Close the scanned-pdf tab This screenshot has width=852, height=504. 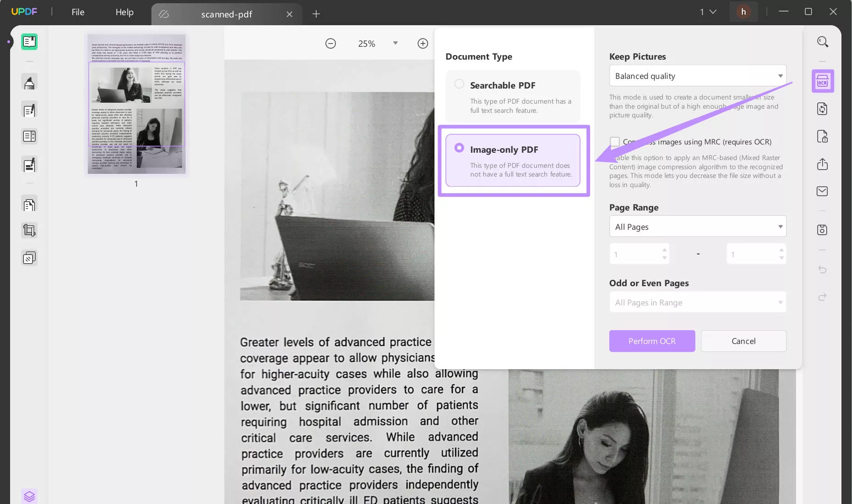point(290,14)
